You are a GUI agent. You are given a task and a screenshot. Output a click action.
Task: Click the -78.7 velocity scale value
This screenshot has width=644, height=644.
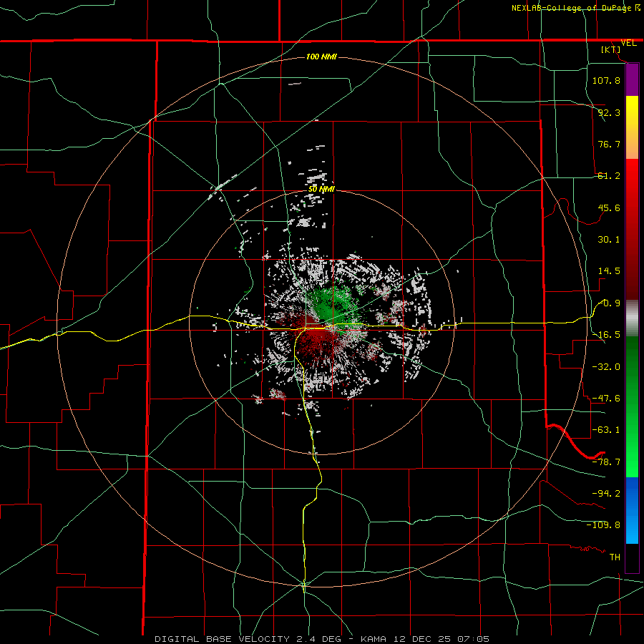(606, 462)
